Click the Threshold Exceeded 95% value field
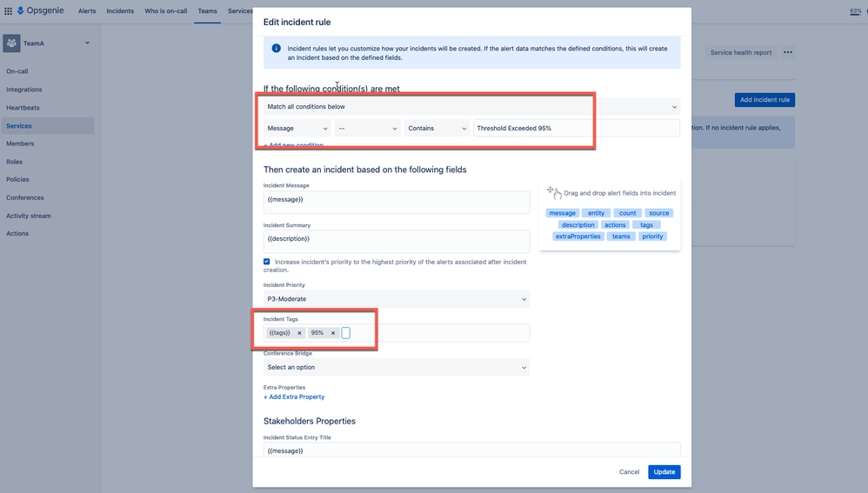Image resolution: width=868 pixels, height=493 pixels. click(577, 129)
